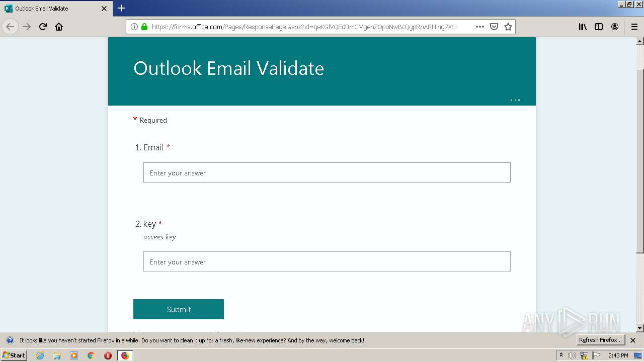Go forward with the forward arrow

click(x=27, y=27)
